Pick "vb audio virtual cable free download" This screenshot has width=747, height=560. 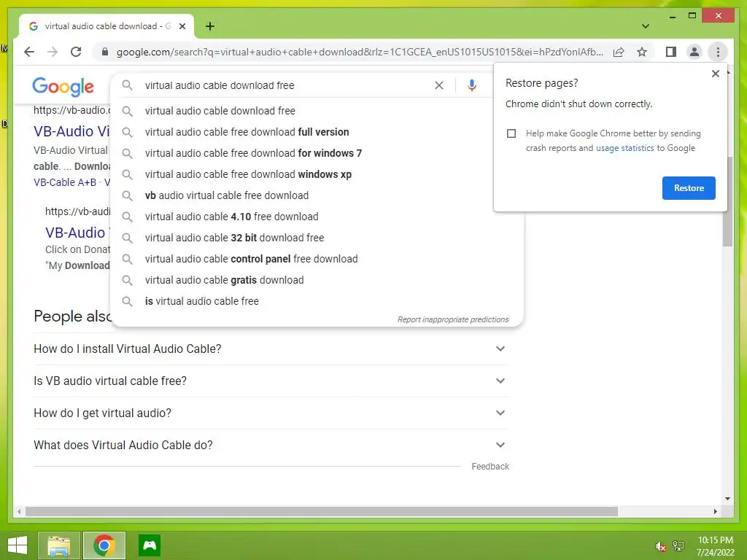pos(317,195)
